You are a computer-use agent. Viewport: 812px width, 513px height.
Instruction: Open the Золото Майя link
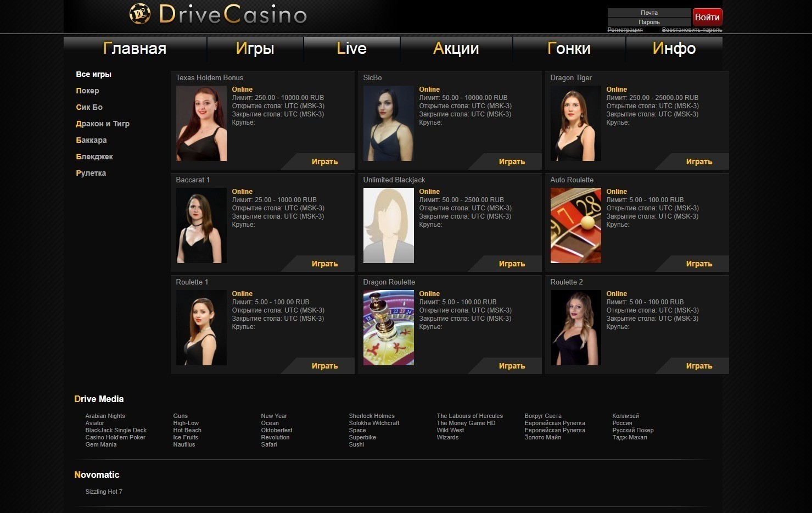pyautogui.click(x=542, y=437)
